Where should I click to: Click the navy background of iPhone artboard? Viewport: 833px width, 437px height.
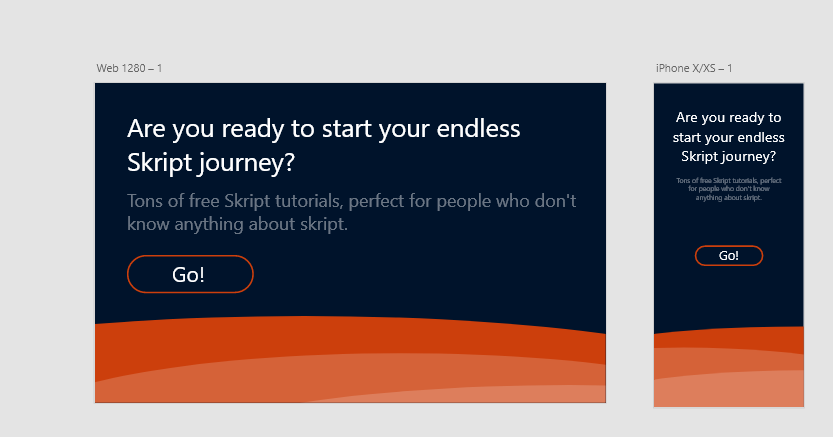tap(728, 297)
